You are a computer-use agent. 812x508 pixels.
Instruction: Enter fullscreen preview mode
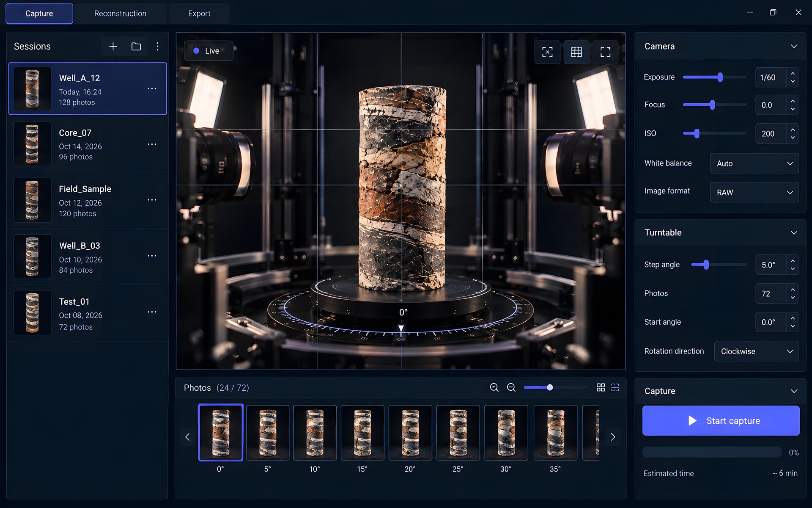pos(606,52)
